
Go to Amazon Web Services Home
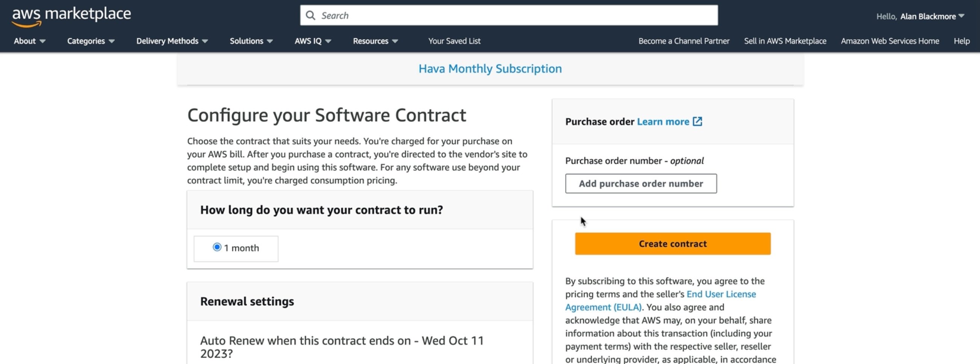[890, 41]
